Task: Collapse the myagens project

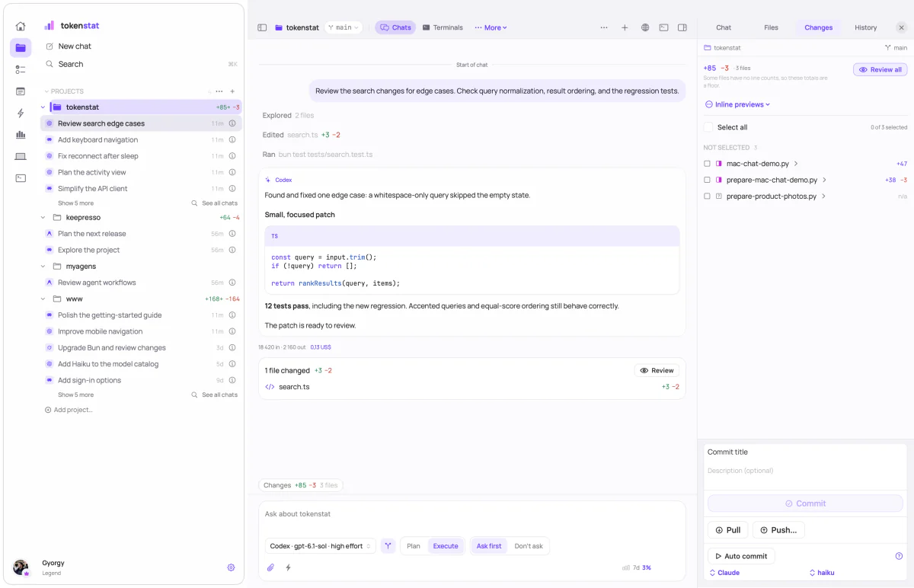Action: [43, 267]
